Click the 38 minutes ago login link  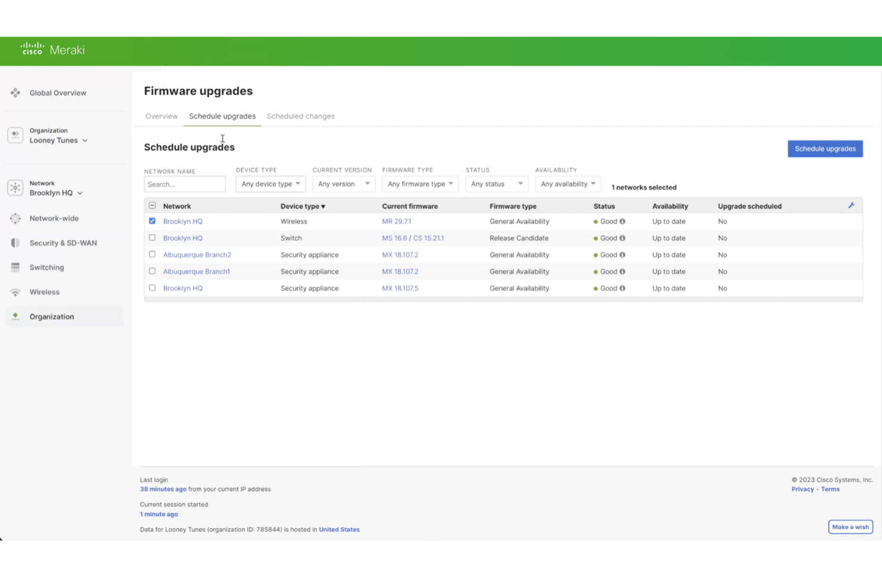pyautogui.click(x=163, y=489)
